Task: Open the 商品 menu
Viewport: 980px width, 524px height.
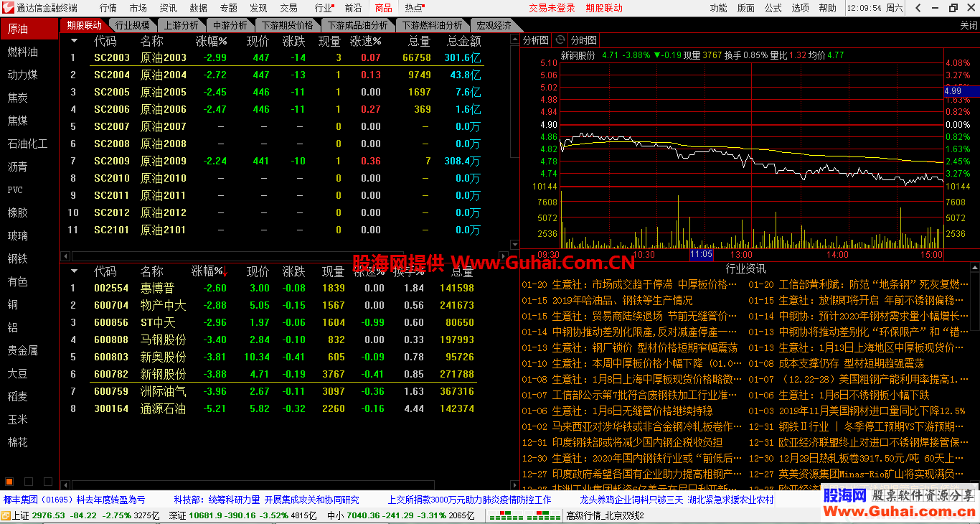Action: [x=384, y=8]
